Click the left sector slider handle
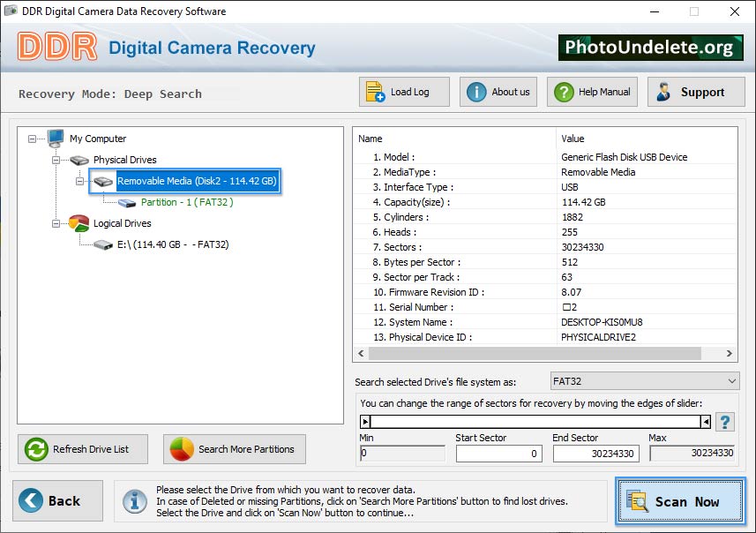Screen dimensions: 756x533 pyautogui.click(x=365, y=422)
